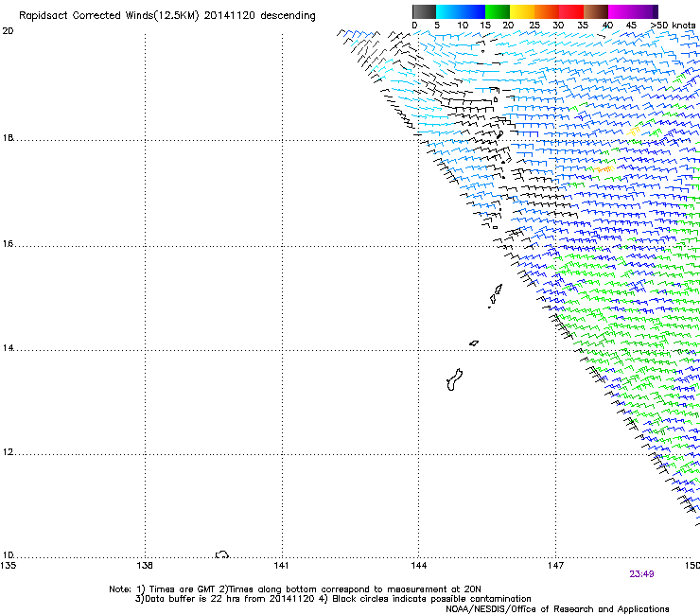The width and height of the screenshot is (700, 615).
Task: Click the '25' legend scale number
Action: pyautogui.click(x=534, y=26)
